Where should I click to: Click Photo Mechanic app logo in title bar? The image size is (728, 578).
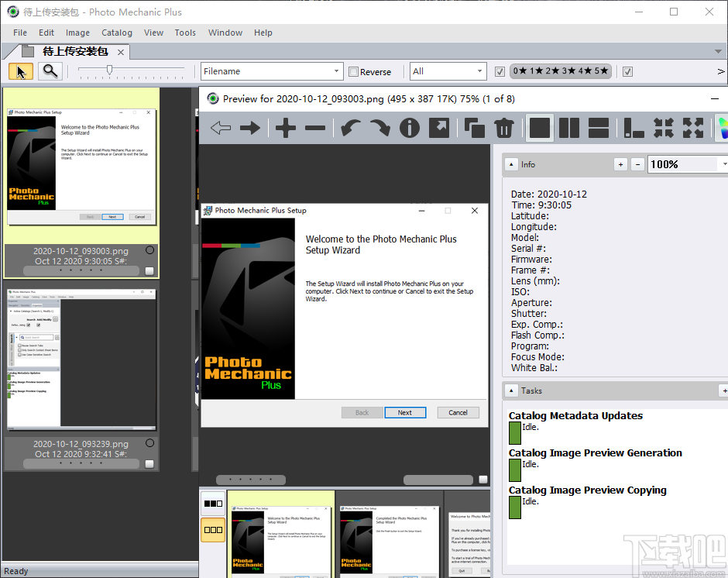point(13,12)
